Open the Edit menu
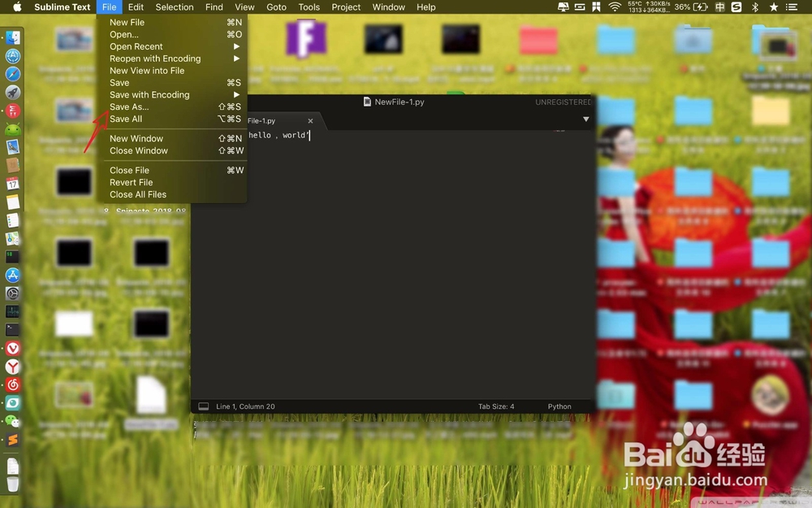The image size is (812, 508). pyautogui.click(x=136, y=7)
